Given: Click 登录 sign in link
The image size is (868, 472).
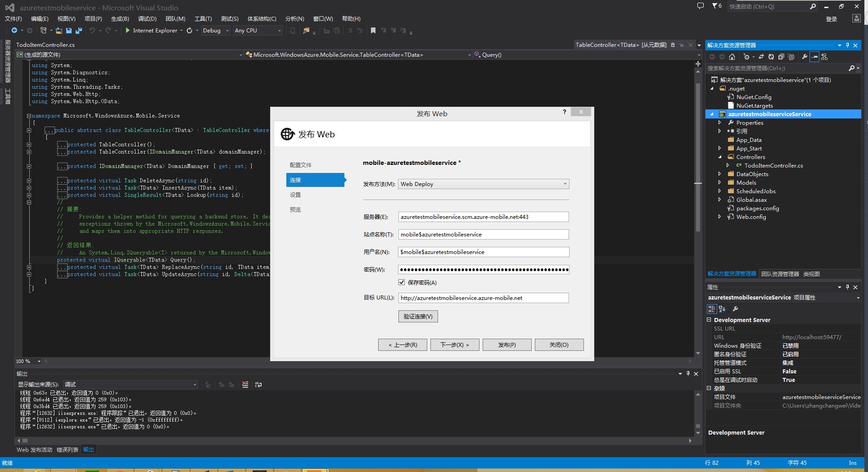Looking at the screenshot, I should pos(832,19).
